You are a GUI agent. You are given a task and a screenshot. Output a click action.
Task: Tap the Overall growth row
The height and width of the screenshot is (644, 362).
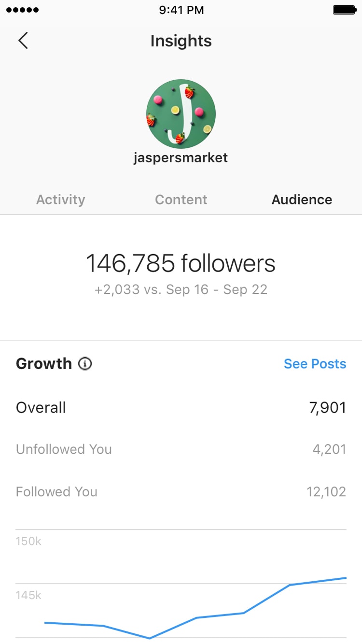coord(181,407)
